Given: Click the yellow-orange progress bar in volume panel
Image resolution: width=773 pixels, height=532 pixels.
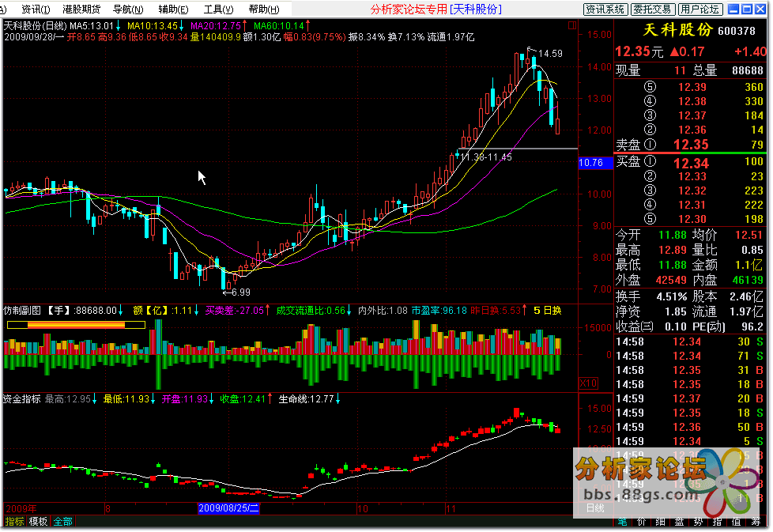Looking at the screenshot, I should click(76, 324).
